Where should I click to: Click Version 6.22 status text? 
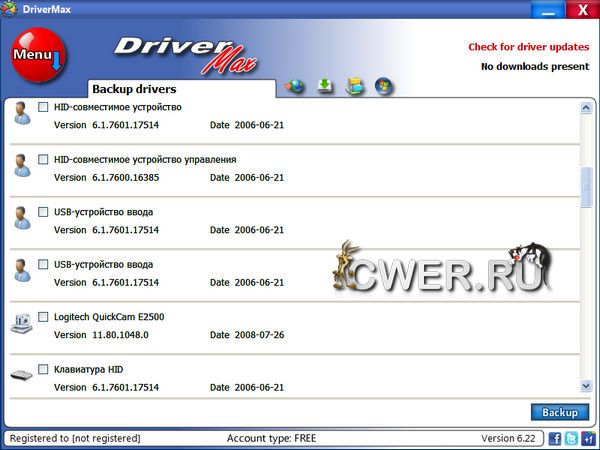point(508,438)
